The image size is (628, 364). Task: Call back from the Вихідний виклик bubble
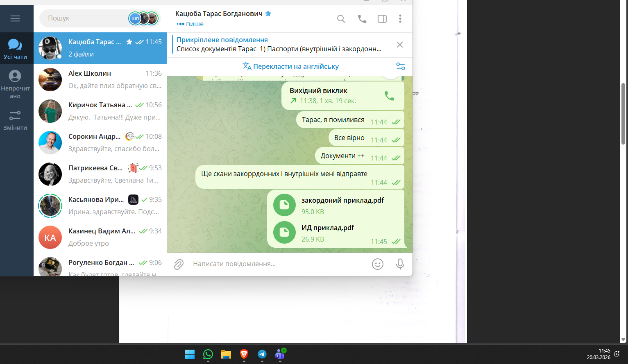[x=389, y=96]
